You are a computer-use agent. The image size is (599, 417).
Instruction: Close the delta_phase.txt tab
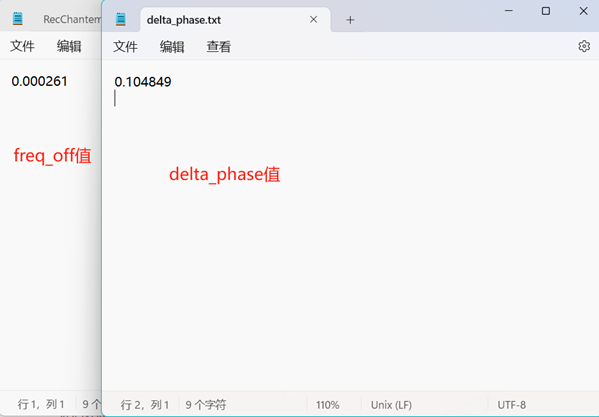[313, 19]
